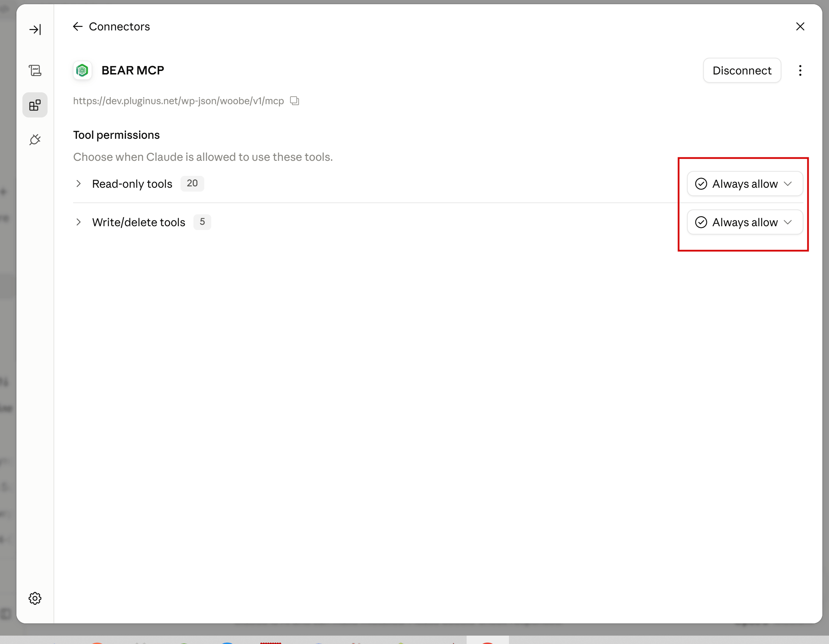Viewport: 829px width, 644px height.
Task: Open the three-dot more options menu
Action: [800, 71]
